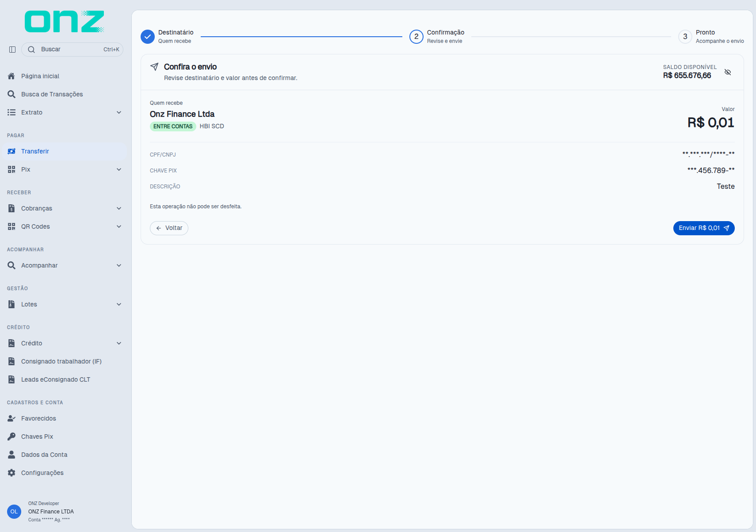Click the Configurações gear icon

pyautogui.click(x=11, y=473)
